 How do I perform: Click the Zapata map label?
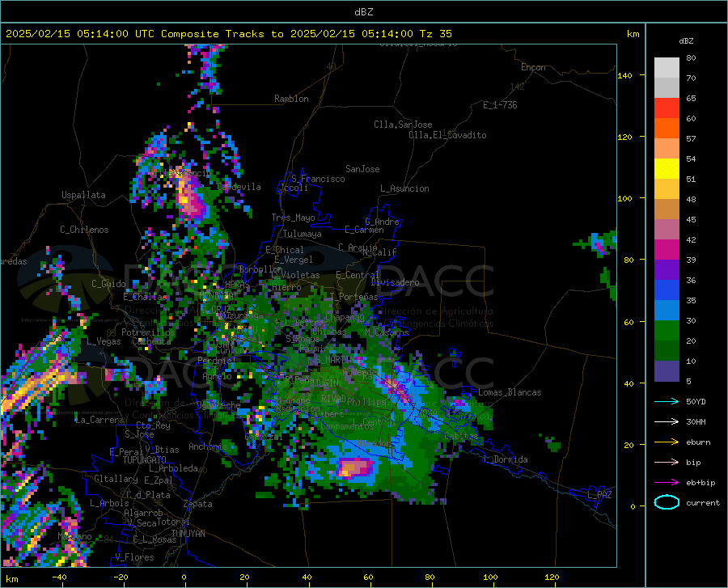(x=198, y=504)
